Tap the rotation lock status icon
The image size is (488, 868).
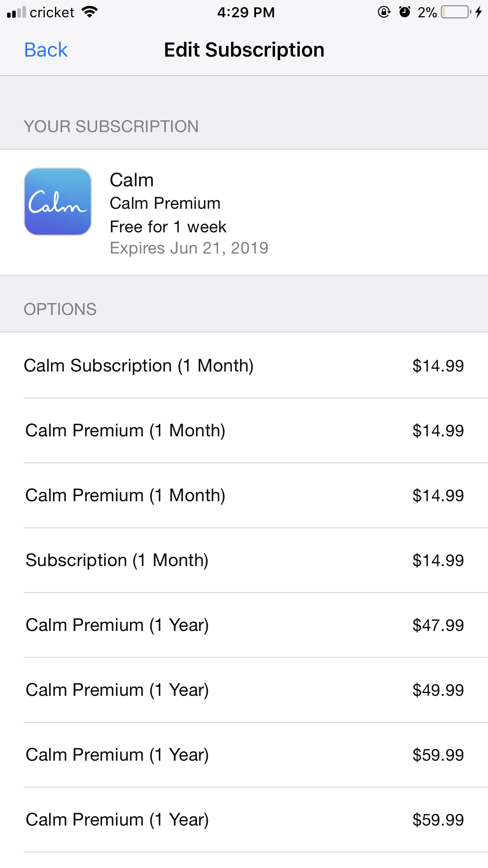(384, 13)
